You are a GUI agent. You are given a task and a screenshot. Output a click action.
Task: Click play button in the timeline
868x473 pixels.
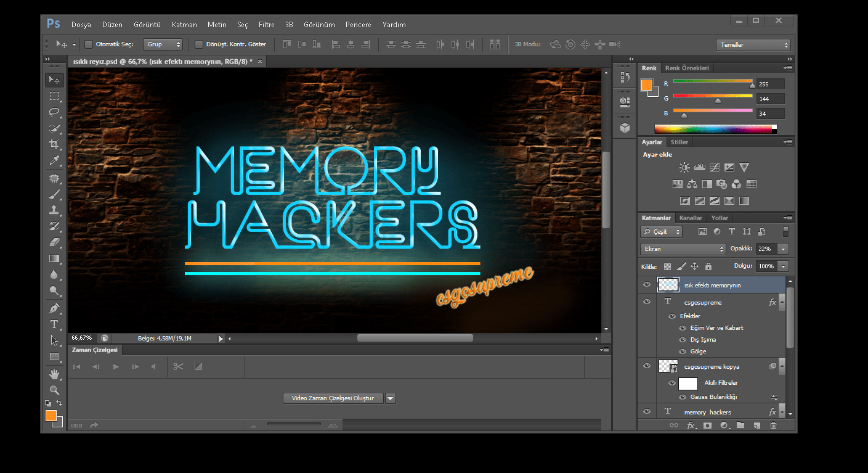click(115, 366)
